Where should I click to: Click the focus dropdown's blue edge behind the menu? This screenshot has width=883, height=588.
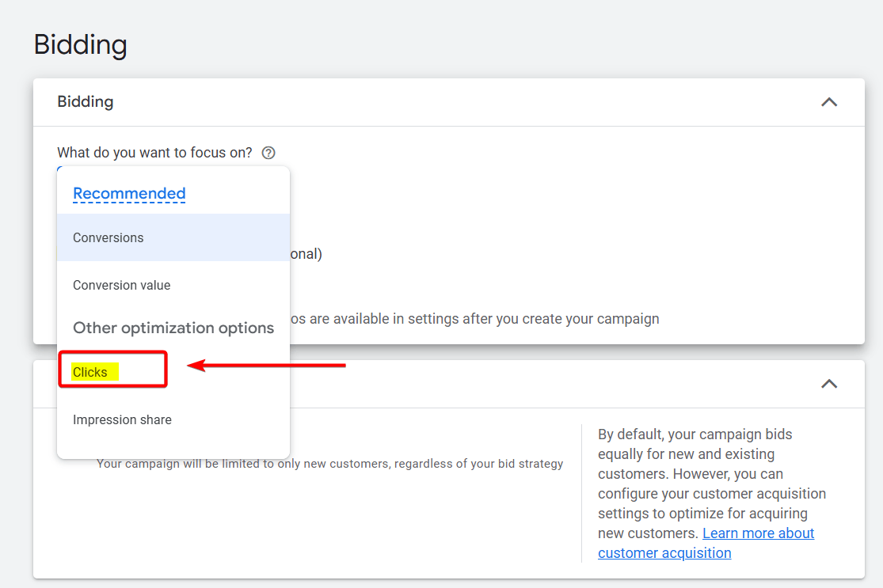[x=59, y=167]
